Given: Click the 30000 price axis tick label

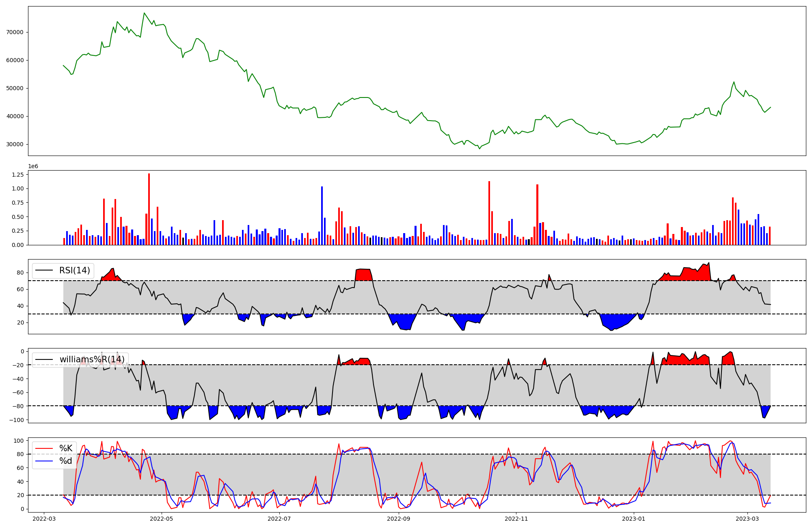Looking at the screenshot, I should coord(15,144).
